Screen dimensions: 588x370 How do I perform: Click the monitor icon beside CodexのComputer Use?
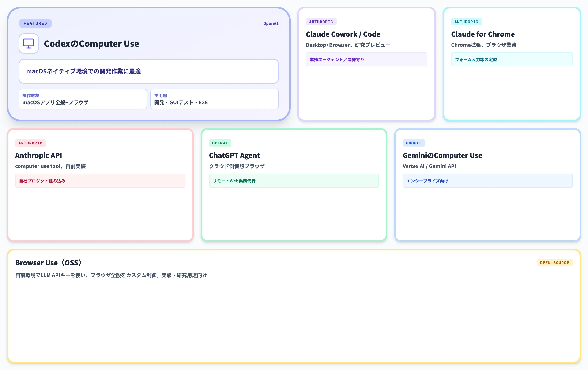[29, 44]
